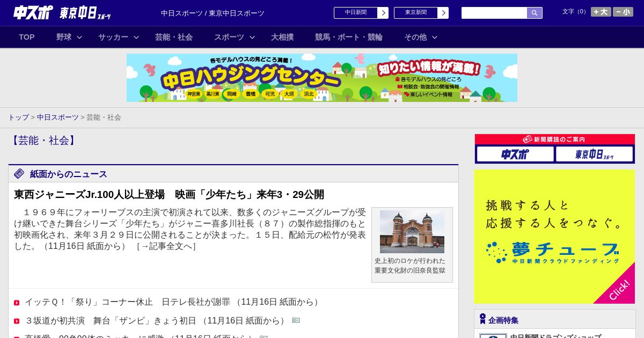
Task: Select 大相撲 in navigation bar
Action: point(282,37)
